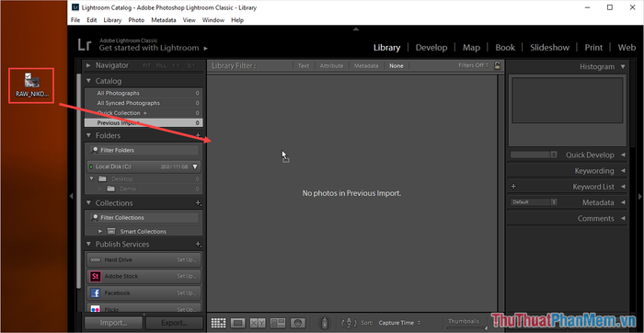Open Sort Capture Time dropdown

point(399,323)
